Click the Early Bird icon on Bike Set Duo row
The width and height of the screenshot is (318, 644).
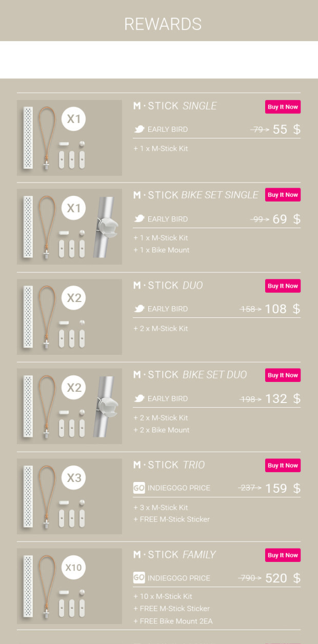[139, 398]
